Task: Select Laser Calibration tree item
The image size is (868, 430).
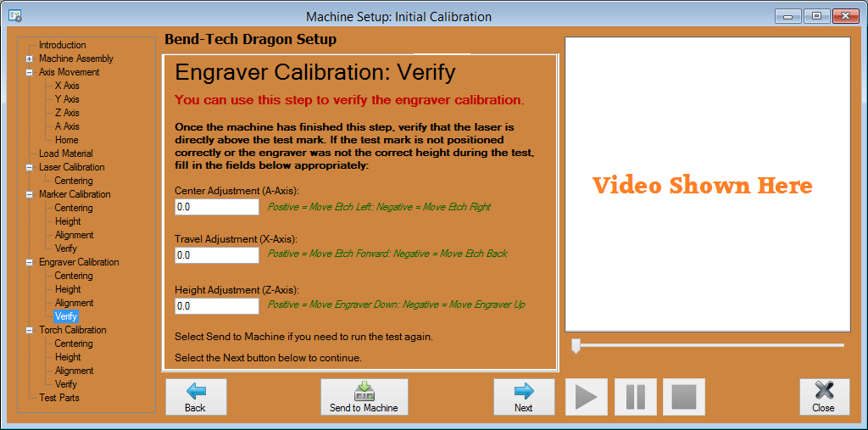Action: [71, 167]
